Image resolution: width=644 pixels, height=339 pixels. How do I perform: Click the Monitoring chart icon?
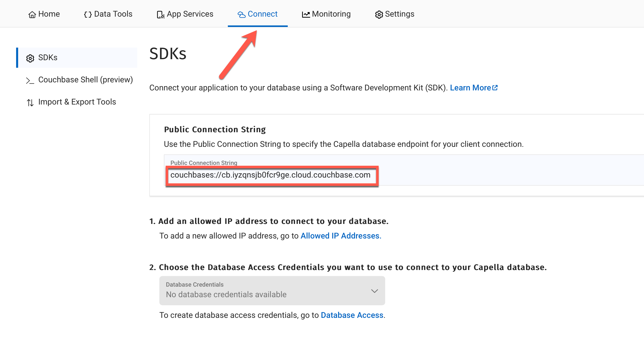[306, 15]
